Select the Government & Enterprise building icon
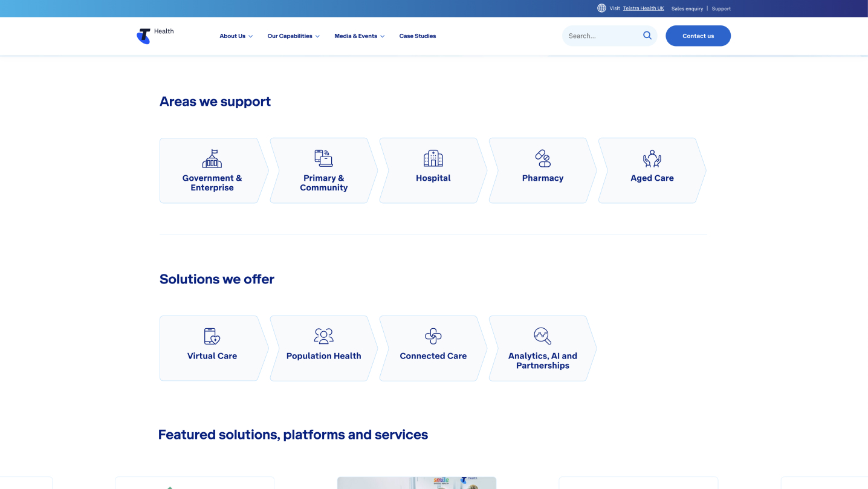868x489 pixels. (x=212, y=159)
